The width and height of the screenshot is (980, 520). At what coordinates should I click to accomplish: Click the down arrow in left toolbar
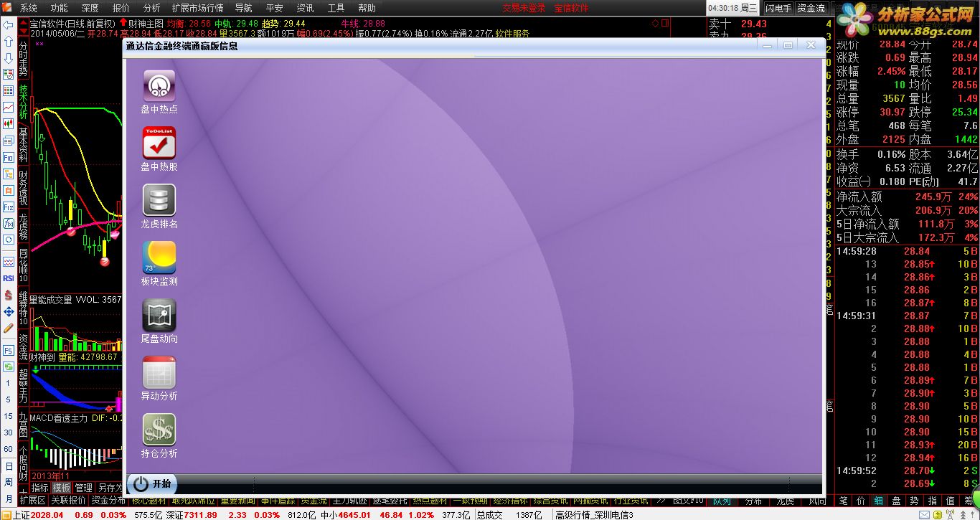(x=9, y=58)
